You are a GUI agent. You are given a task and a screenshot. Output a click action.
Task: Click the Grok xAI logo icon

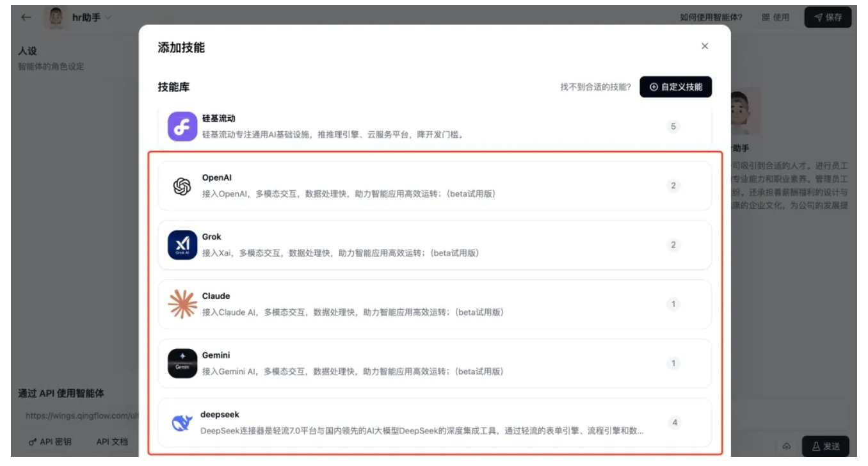182,245
